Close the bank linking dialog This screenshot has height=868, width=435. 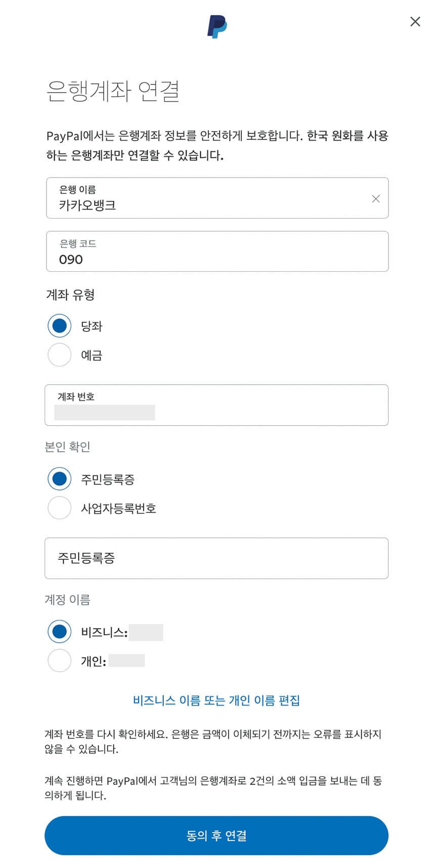[x=415, y=22]
